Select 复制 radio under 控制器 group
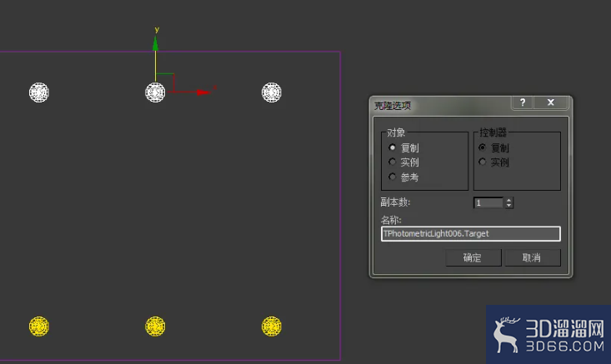This screenshot has height=364, width=611. (x=483, y=147)
